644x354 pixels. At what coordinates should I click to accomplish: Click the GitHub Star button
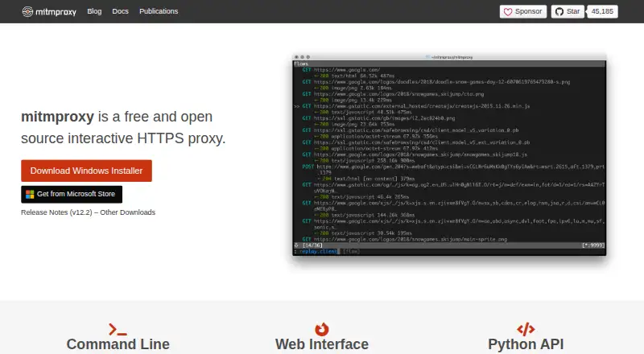pos(568,11)
